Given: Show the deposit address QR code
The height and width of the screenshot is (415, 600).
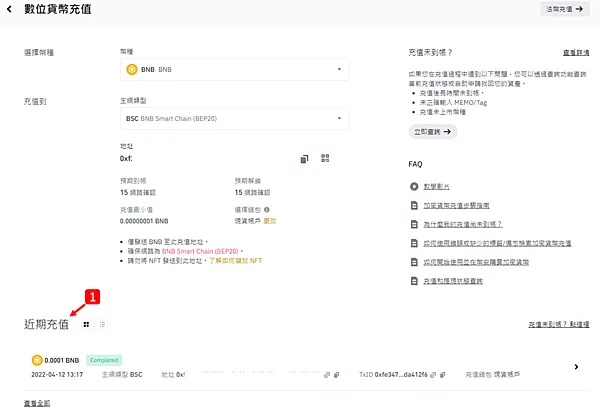Looking at the screenshot, I should coord(325,158).
